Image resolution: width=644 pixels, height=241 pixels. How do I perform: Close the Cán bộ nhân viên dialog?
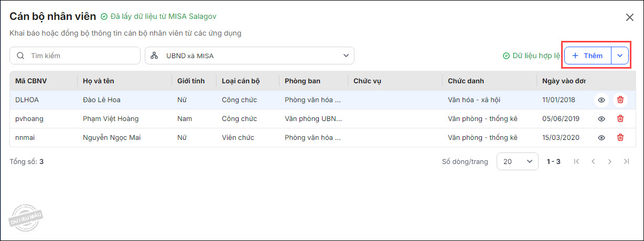tap(630, 17)
